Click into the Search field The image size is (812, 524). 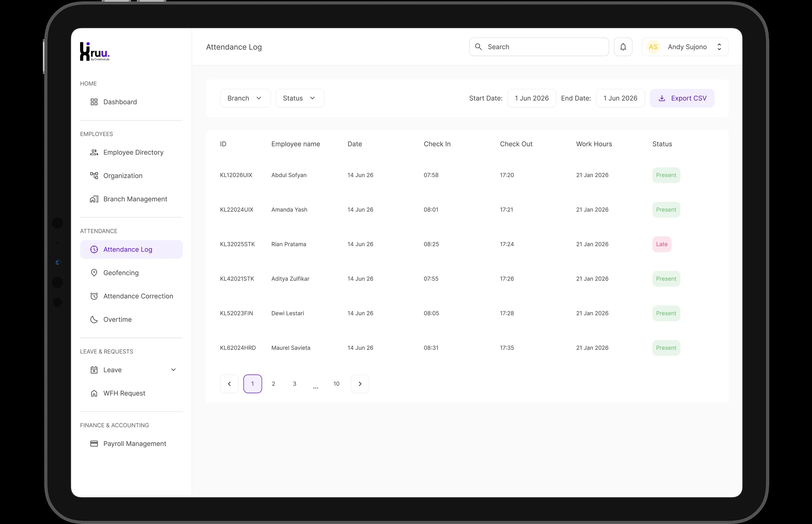coord(539,47)
